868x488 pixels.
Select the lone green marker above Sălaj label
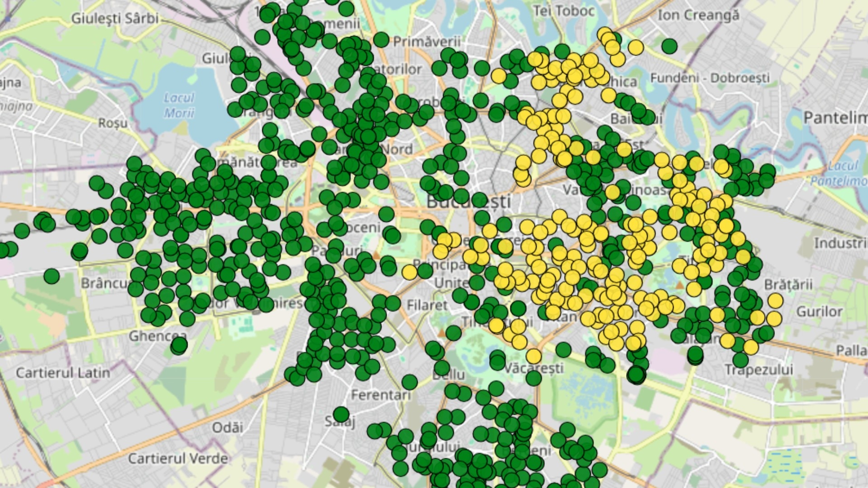(341, 414)
